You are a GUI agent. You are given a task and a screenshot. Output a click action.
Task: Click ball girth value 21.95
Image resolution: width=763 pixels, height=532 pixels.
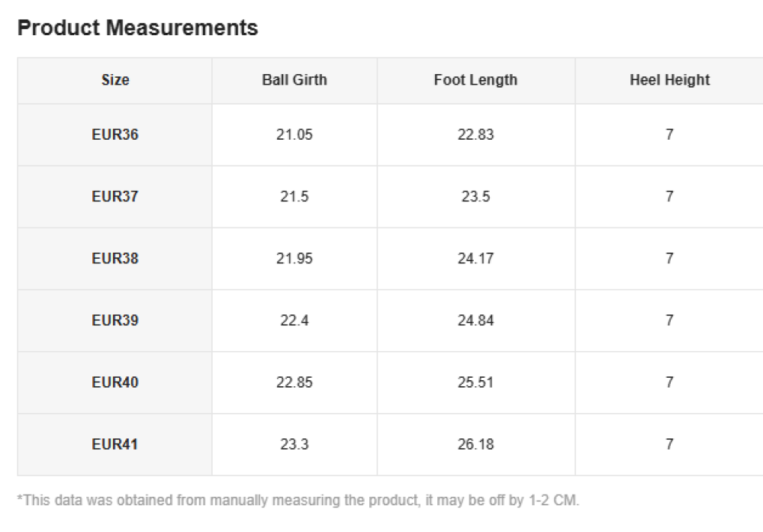click(x=295, y=259)
